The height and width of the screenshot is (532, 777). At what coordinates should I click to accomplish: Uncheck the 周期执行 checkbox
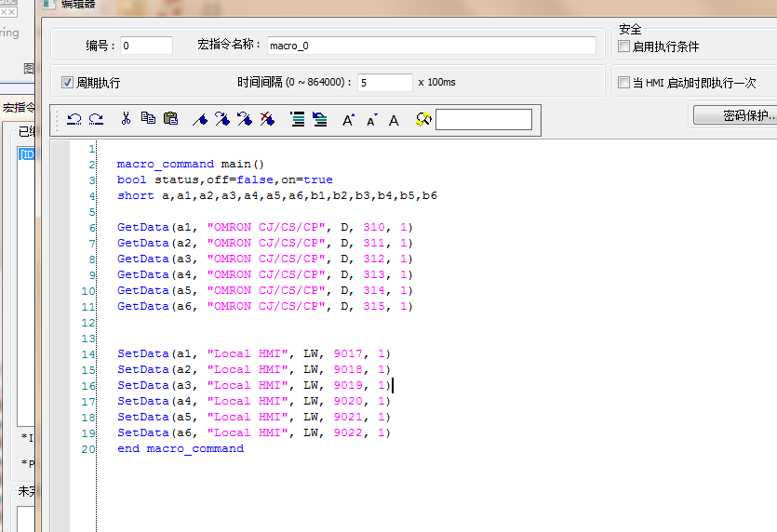pyautogui.click(x=67, y=83)
